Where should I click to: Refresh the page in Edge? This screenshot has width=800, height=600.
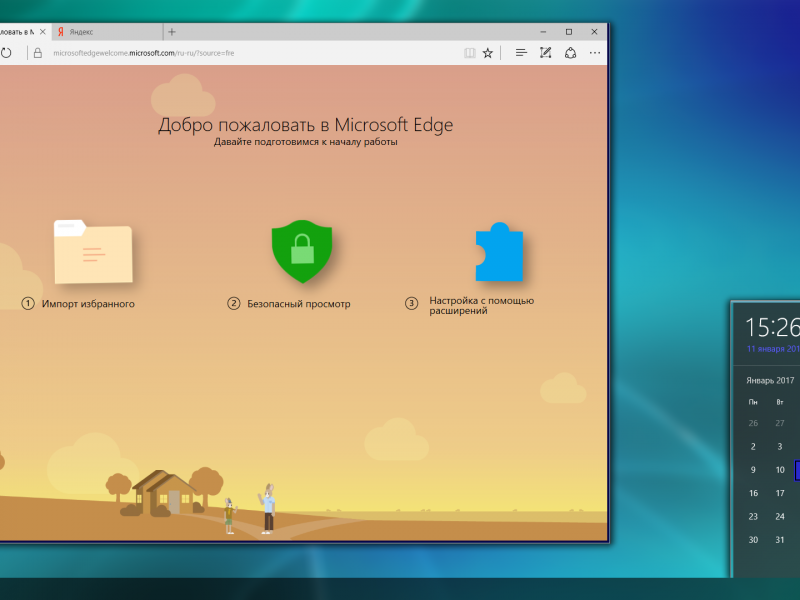click(x=6, y=53)
